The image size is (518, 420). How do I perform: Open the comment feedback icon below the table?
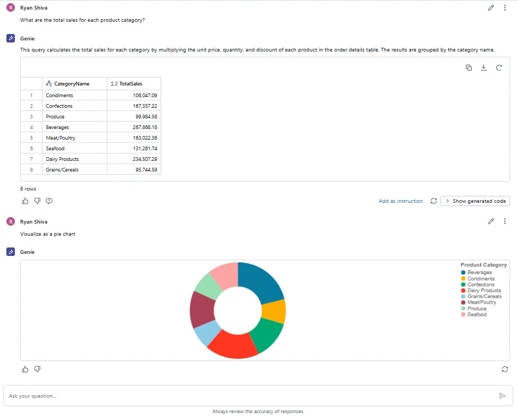click(49, 201)
